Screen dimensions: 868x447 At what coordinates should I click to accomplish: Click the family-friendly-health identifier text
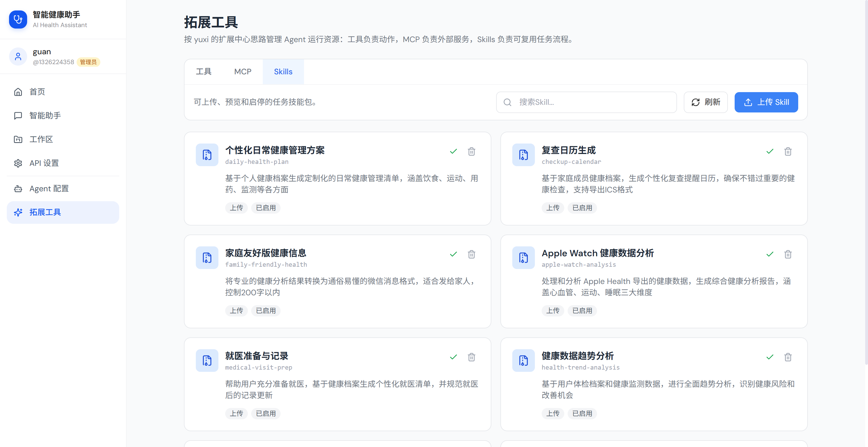point(266,264)
